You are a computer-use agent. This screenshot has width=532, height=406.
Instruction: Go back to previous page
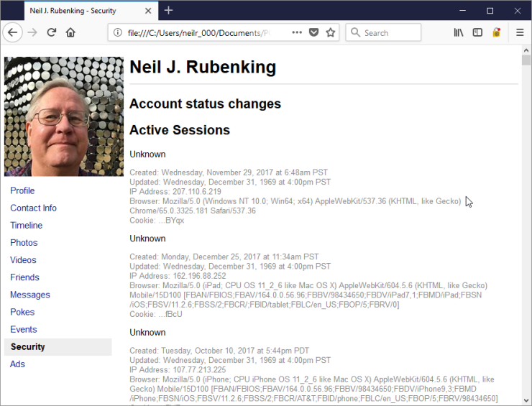[12, 32]
